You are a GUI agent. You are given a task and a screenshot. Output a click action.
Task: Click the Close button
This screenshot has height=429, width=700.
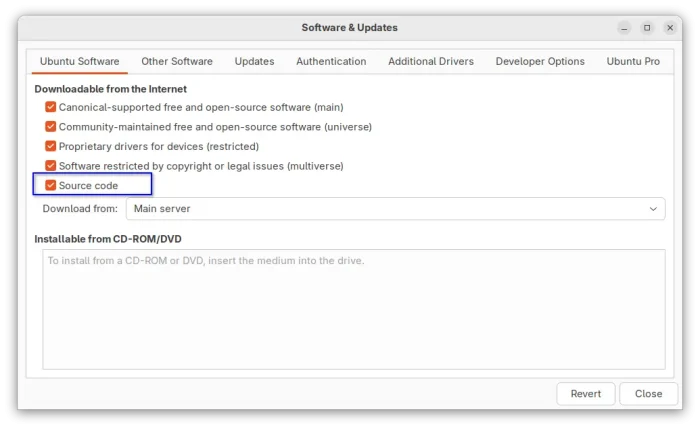648,394
